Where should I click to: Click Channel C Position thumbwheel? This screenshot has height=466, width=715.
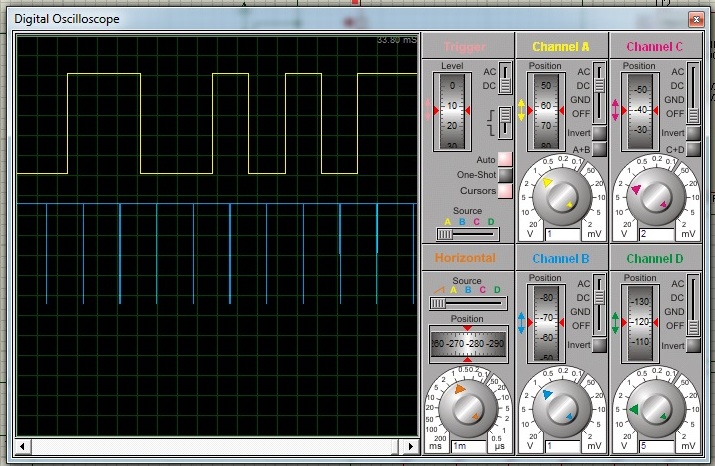click(640, 111)
